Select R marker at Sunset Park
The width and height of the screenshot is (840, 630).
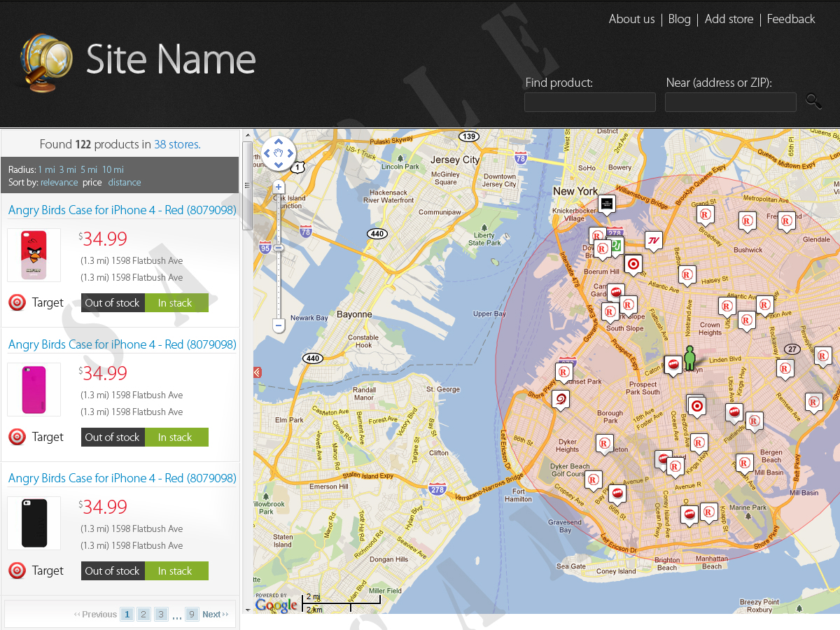pos(564,372)
